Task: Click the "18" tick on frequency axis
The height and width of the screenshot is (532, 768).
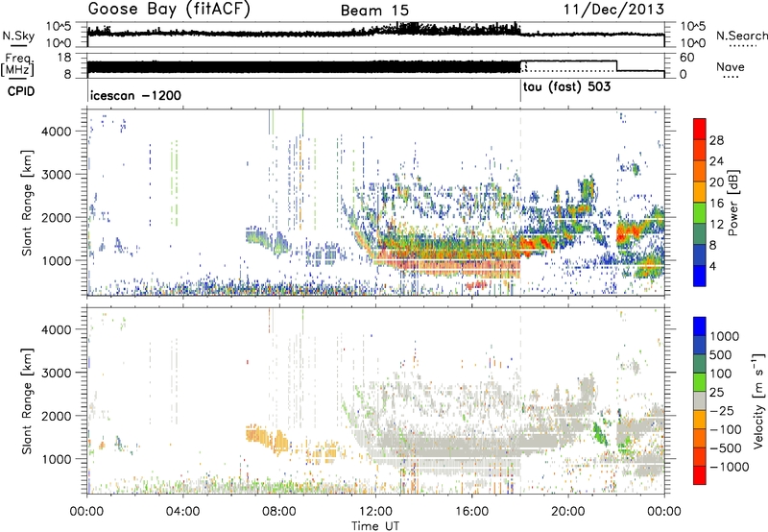Action: pyautogui.click(x=64, y=58)
